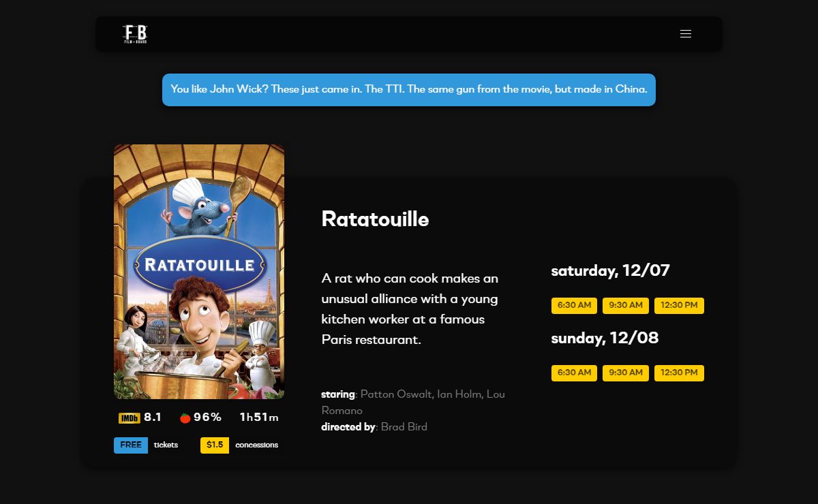Click the 96% tomato score
818x504 pixels.
click(x=207, y=418)
